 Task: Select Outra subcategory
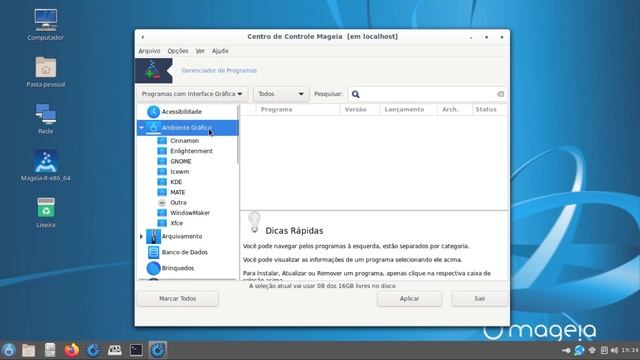(x=178, y=202)
